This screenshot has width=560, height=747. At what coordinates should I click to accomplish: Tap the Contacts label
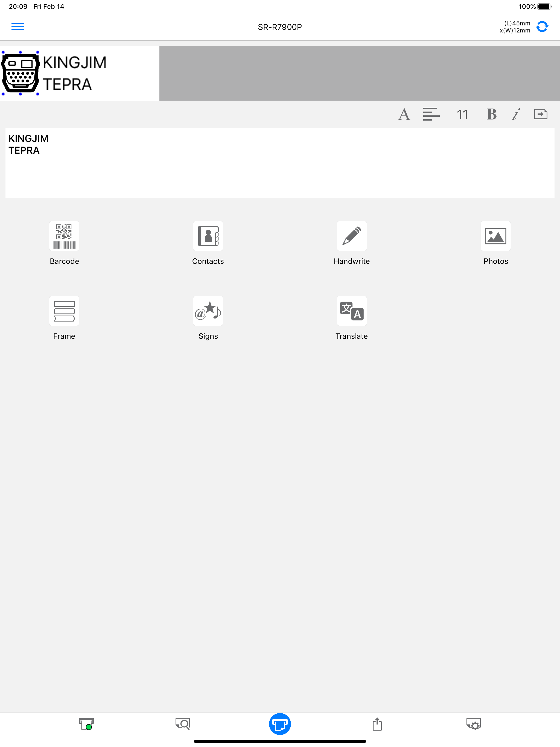[208, 261]
